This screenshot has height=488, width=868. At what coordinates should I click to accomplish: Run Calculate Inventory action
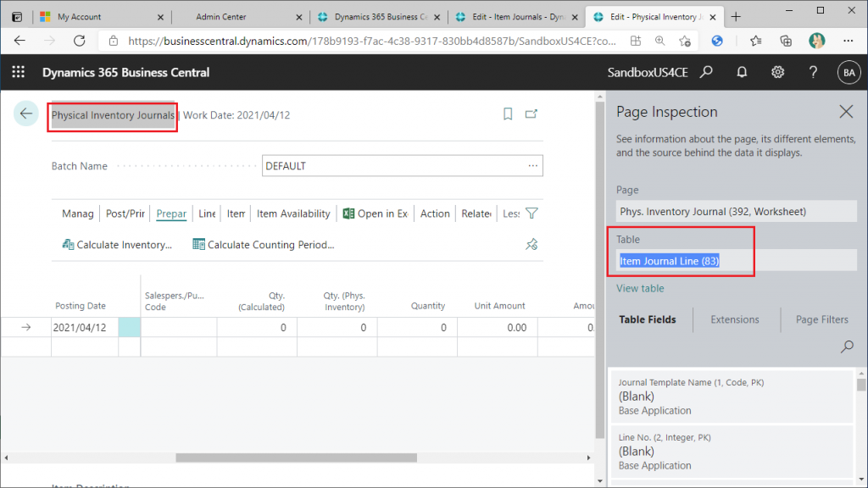coord(117,245)
